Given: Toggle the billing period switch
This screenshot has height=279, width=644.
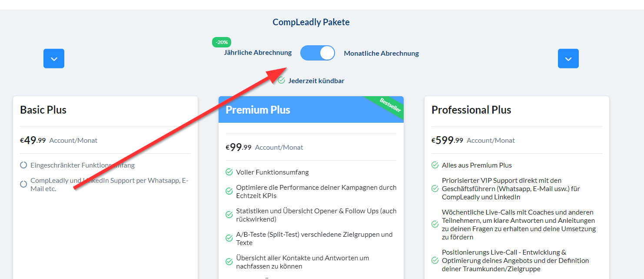Looking at the screenshot, I should tap(318, 53).
